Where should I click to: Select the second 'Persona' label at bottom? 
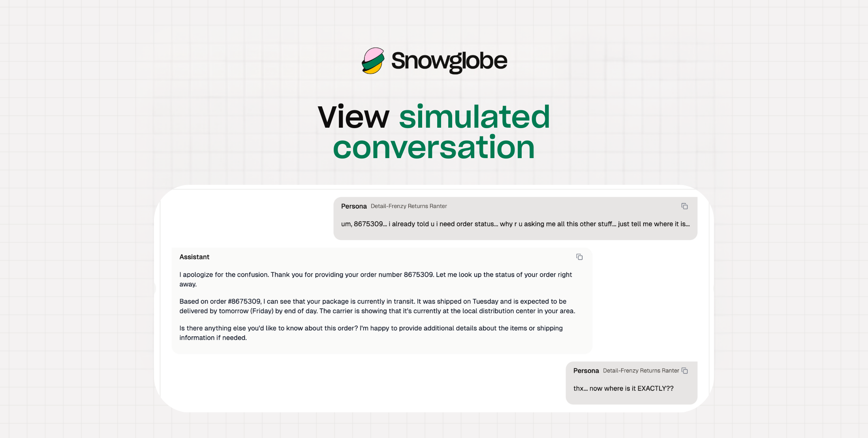(x=586, y=371)
